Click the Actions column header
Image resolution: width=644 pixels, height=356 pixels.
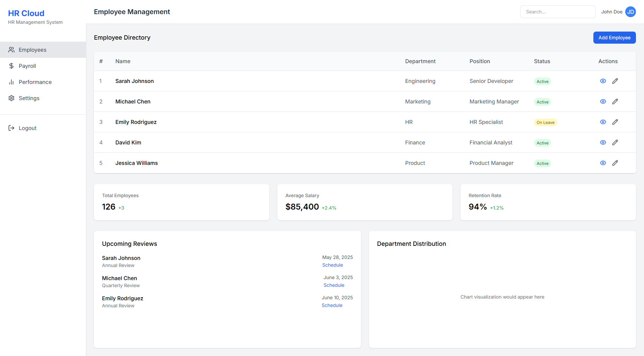[x=608, y=61]
